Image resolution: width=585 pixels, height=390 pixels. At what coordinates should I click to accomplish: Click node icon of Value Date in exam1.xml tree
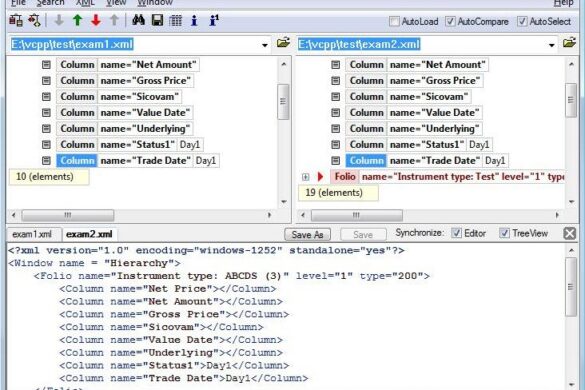[46, 113]
